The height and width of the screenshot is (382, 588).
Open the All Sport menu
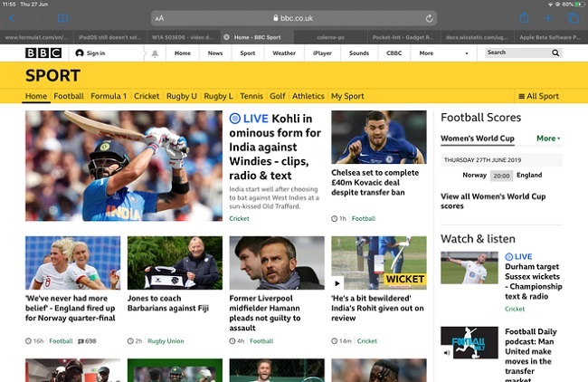click(x=538, y=96)
